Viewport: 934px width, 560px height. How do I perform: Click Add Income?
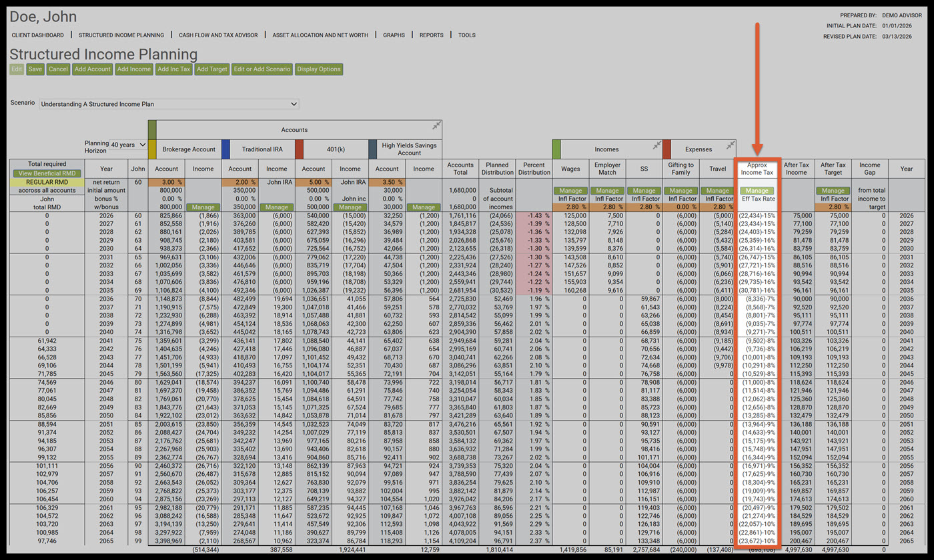tap(134, 69)
